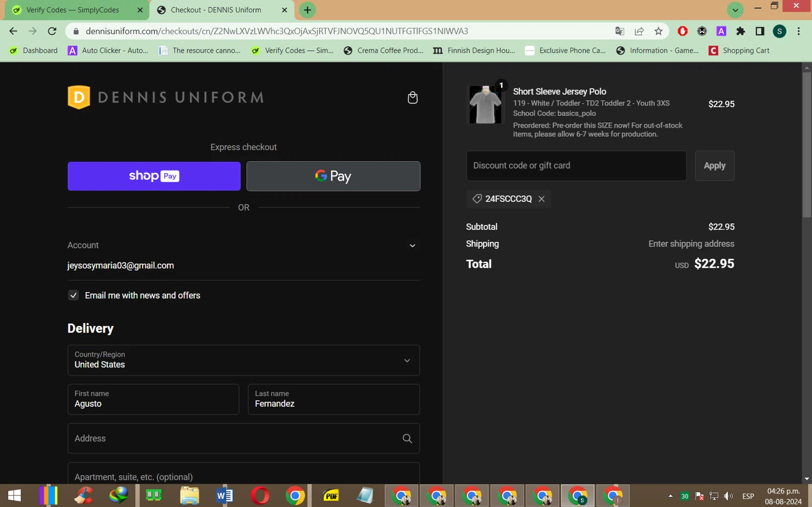Click the Address input field
This screenshot has width=812, height=507.
click(244, 438)
